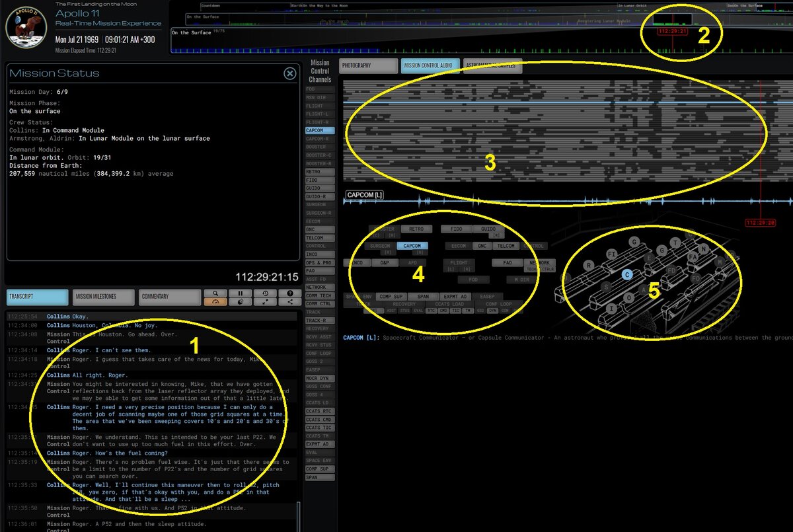793x532 pixels.
Task: Click RETRO on the console layout map
Action: pyautogui.click(x=416, y=229)
